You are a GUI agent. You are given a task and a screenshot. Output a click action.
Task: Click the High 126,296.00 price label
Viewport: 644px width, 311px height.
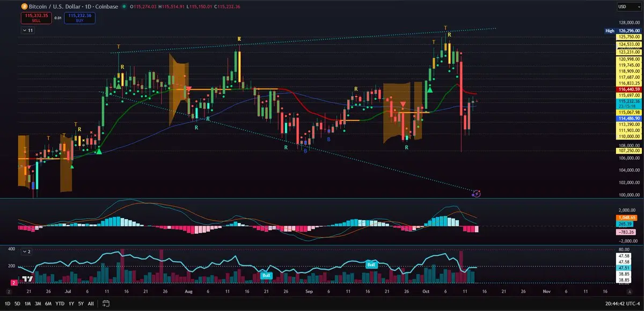623,31
